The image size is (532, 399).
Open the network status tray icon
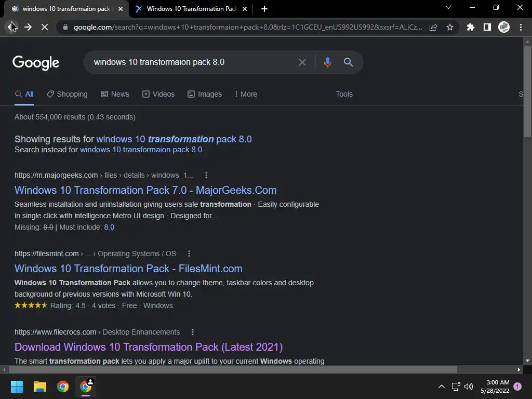tap(456, 387)
